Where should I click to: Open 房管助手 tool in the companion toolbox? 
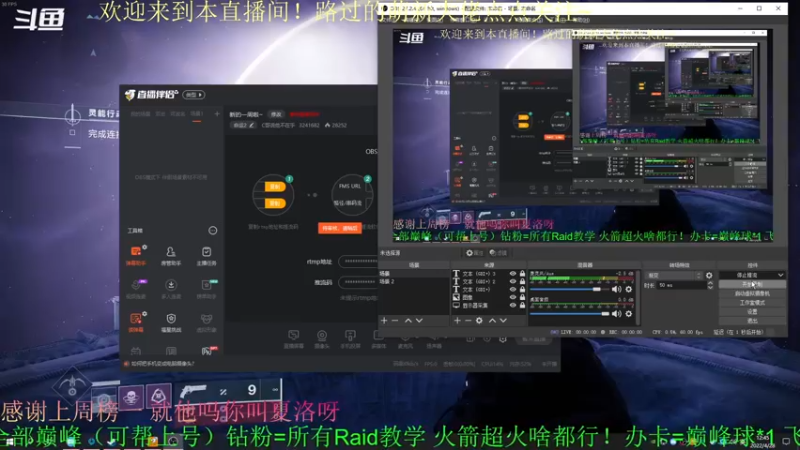171,255
